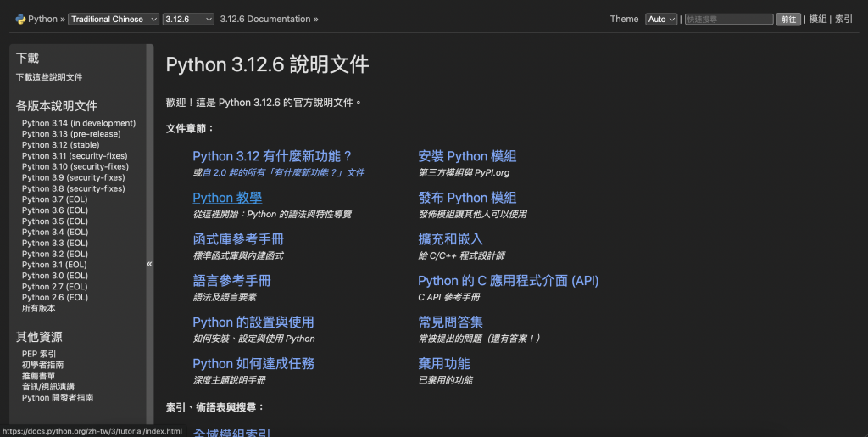Open the 語言參考手冊 link
This screenshot has height=437, width=868.
tap(231, 281)
